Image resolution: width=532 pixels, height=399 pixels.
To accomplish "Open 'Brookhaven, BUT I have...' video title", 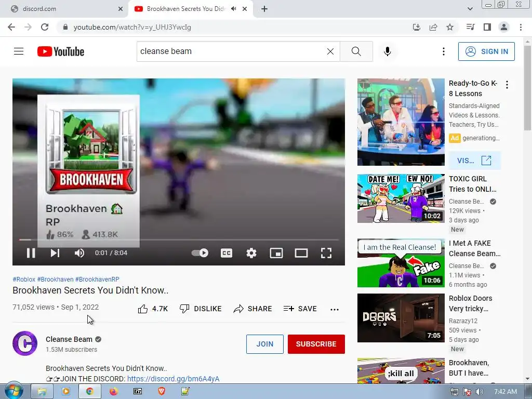I will [469, 368].
